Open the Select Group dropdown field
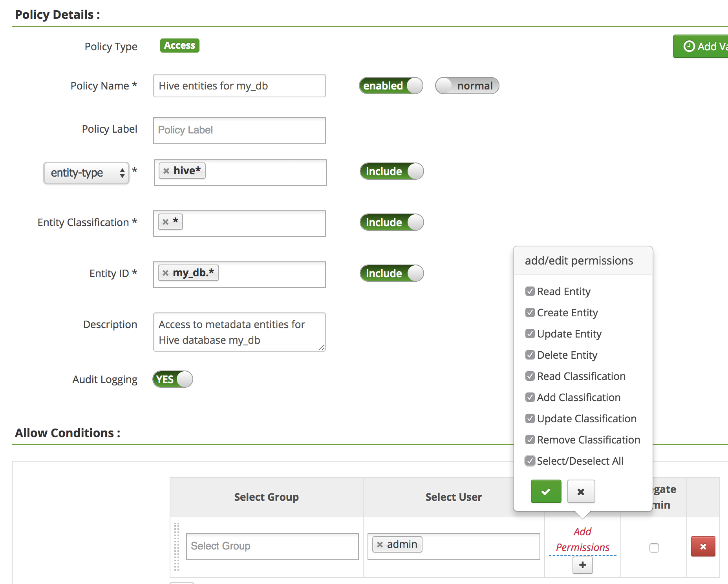Viewport: 728px width, 584px height. pyautogui.click(x=272, y=546)
